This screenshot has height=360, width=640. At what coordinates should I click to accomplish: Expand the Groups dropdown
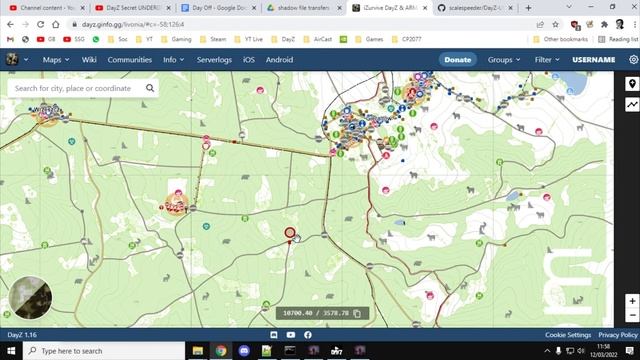(x=504, y=60)
